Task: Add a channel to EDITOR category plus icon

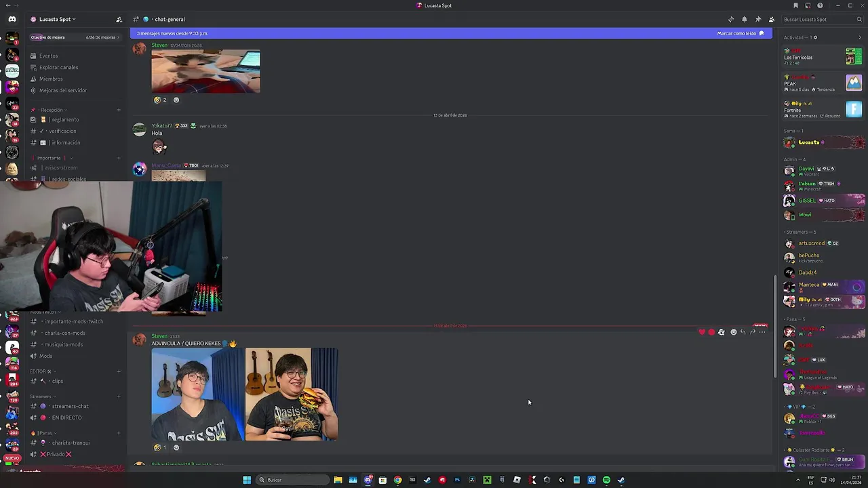Action: click(x=119, y=371)
